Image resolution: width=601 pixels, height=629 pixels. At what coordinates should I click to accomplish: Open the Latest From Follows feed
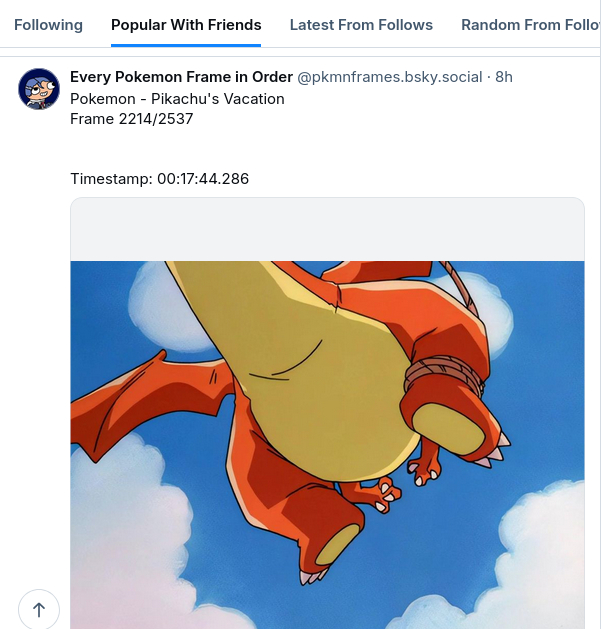361,25
